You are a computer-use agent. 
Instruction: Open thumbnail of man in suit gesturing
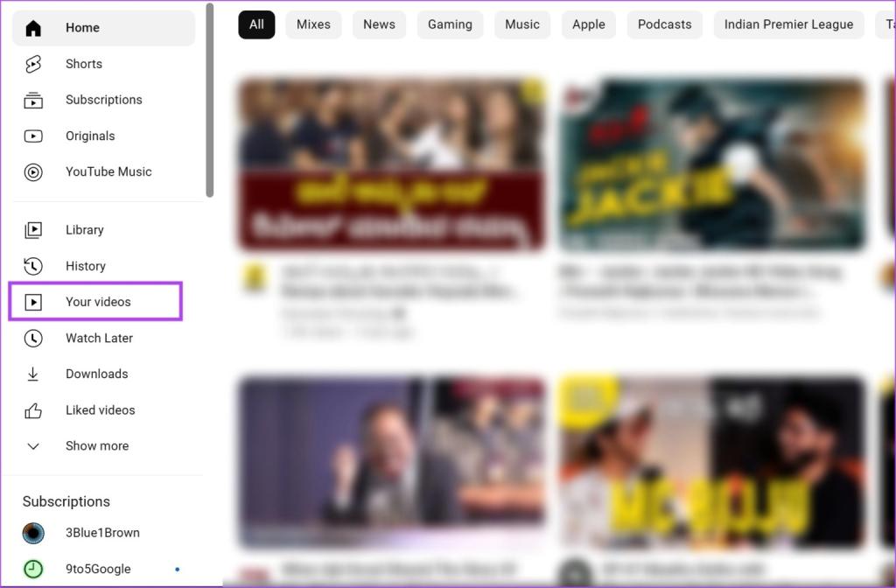point(391,462)
